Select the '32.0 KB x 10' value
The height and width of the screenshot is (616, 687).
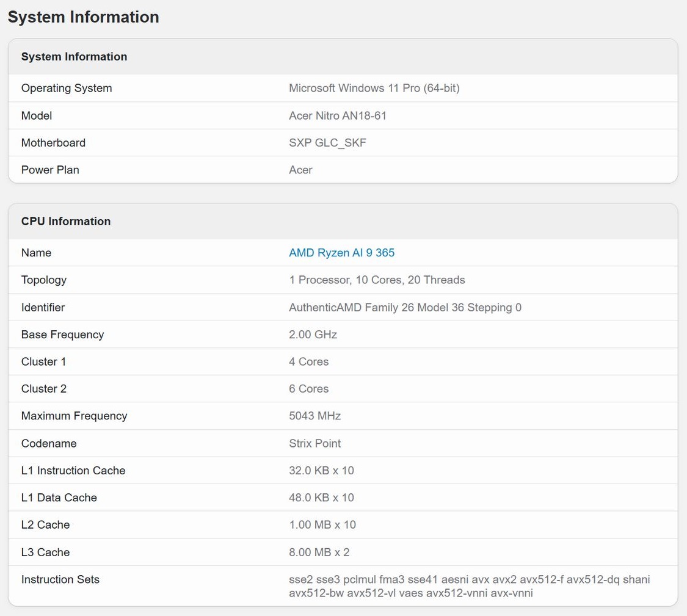coord(321,471)
